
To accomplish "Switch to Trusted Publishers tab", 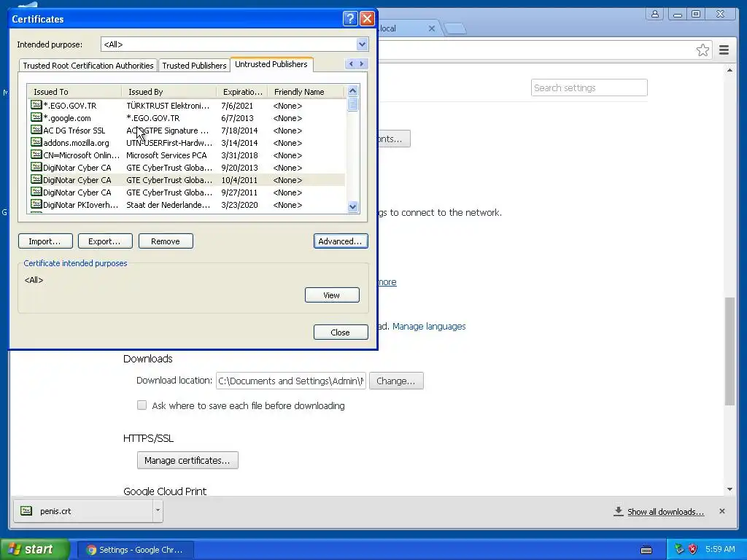I will (194, 65).
